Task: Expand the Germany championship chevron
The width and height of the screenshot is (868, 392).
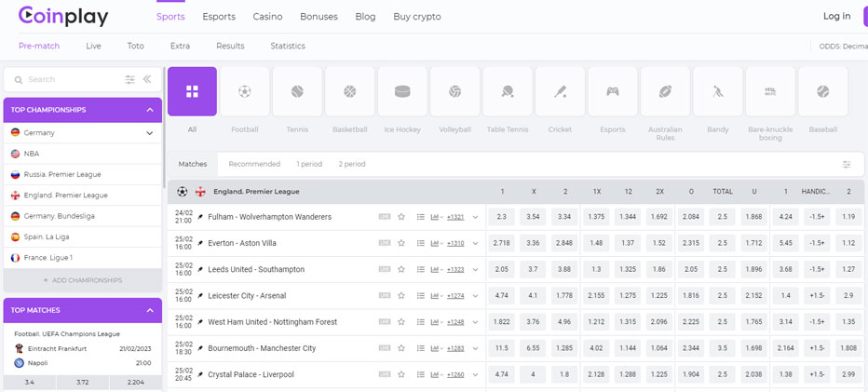Action: tap(149, 133)
